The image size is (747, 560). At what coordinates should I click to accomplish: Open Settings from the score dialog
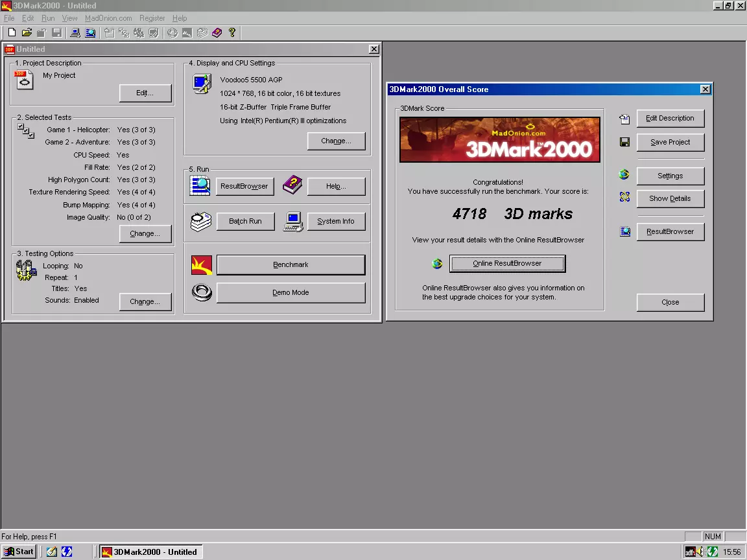point(670,176)
